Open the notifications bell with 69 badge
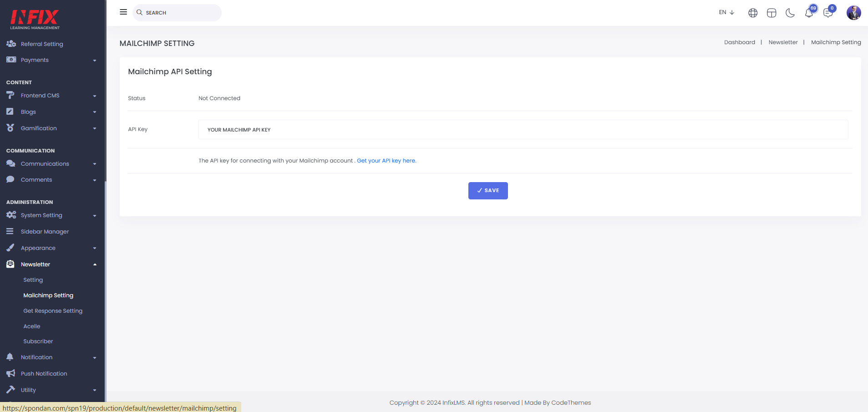Screen dimensions: 868x412 pos(809,12)
